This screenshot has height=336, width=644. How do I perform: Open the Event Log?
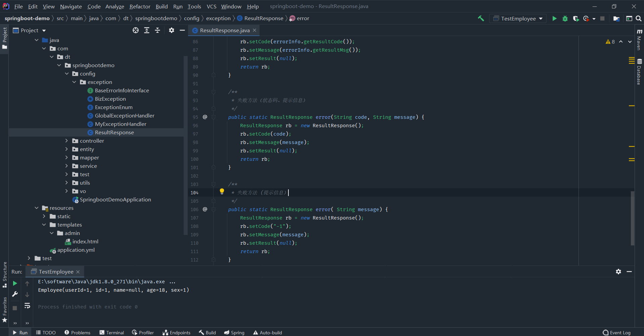click(617, 333)
